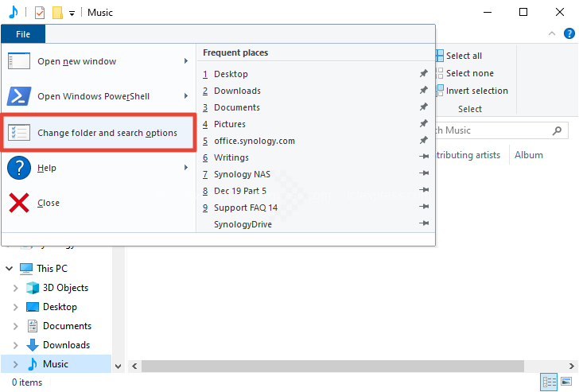Click the blue Help question mark icon

click(19, 168)
